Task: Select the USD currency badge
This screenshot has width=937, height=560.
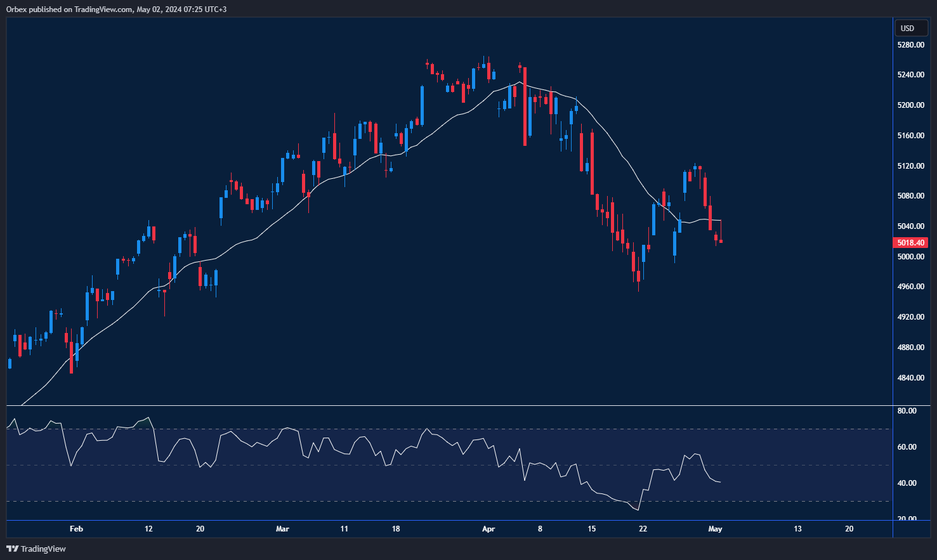Action: (x=910, y=28)
